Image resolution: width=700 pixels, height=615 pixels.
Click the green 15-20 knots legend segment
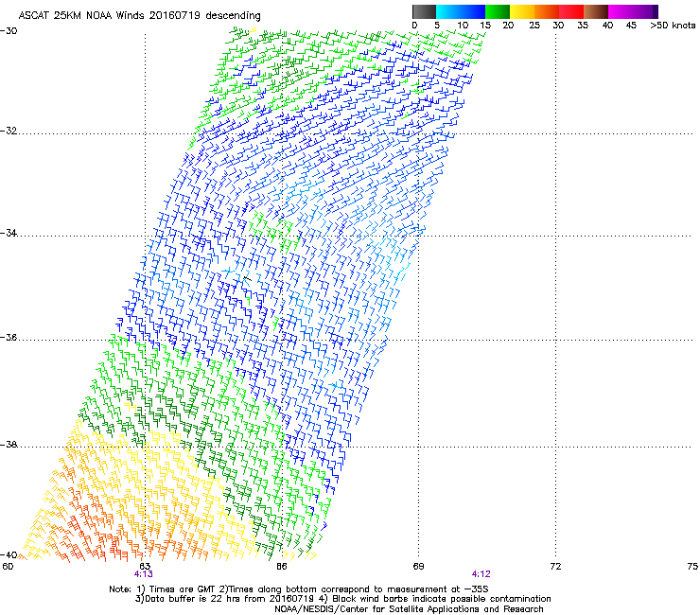point(498,11)
